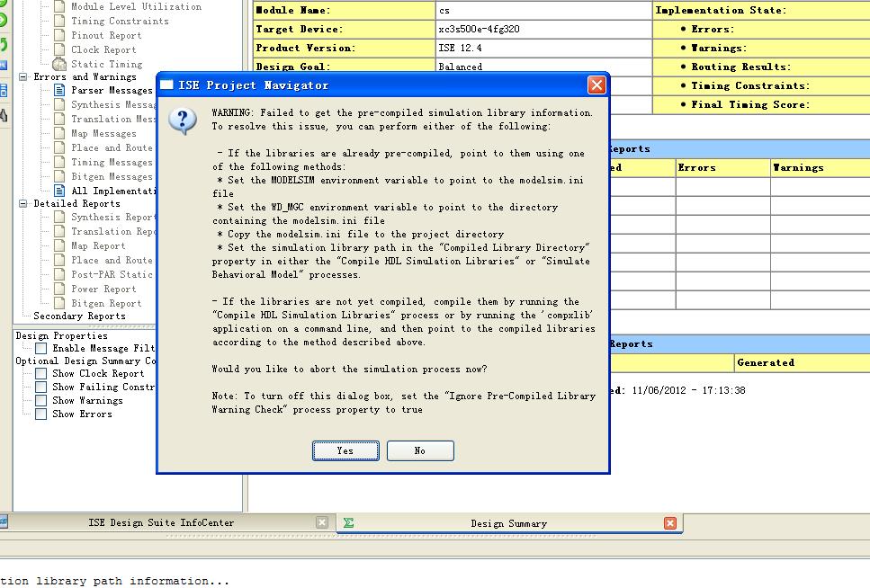Click the Translation Report file icon
The width and height of the screenshot is (870, 588).
[59, 231]
